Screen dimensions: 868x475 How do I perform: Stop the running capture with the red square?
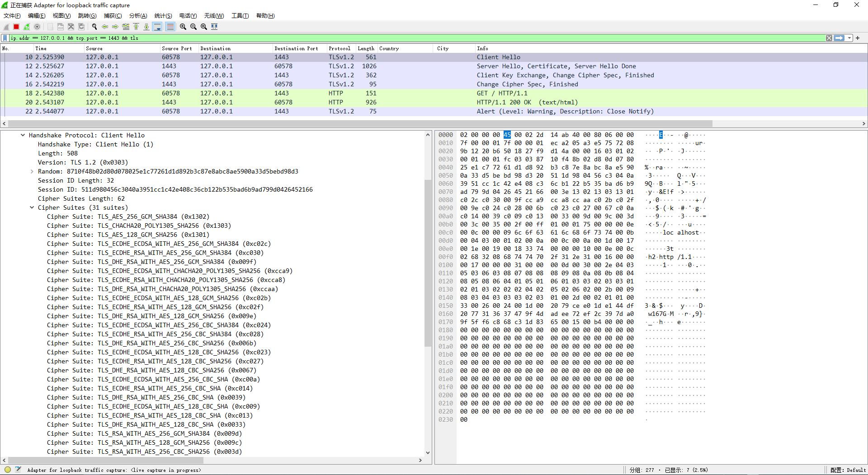coord(16,27)
